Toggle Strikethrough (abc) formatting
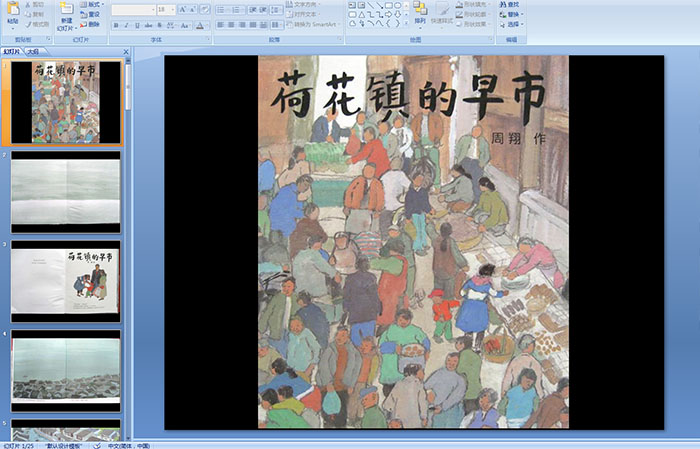The image size is (700, 449). [148, 25]
